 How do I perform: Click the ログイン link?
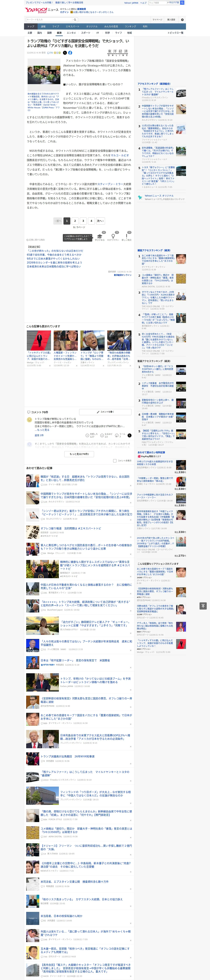(64, 12)
